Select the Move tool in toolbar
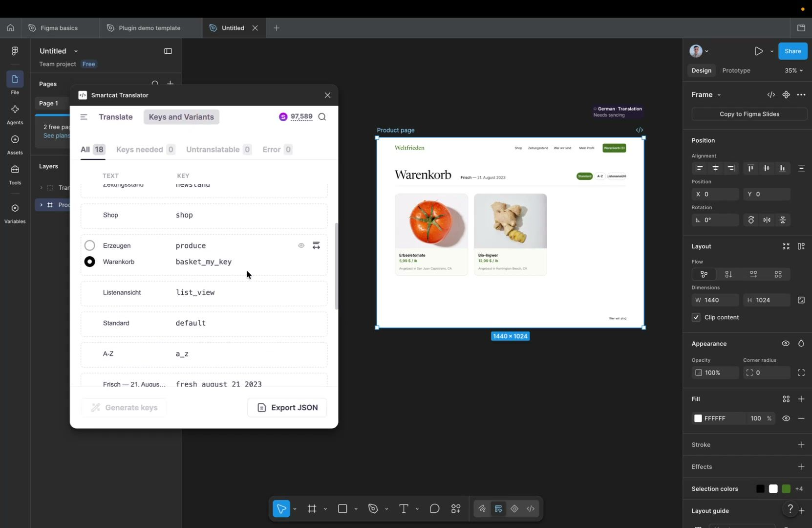This screenshot has height=528, width=812. click(x=281, y=509)
